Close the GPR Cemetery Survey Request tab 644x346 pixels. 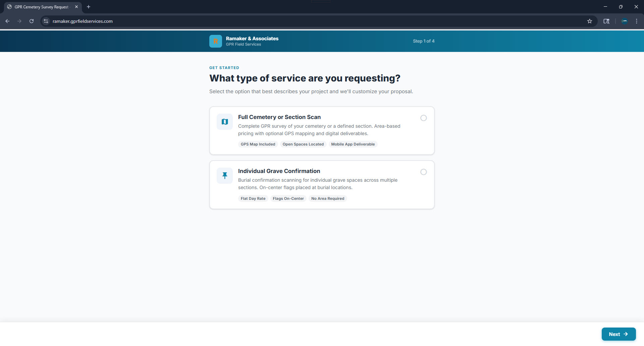point(76,7)
